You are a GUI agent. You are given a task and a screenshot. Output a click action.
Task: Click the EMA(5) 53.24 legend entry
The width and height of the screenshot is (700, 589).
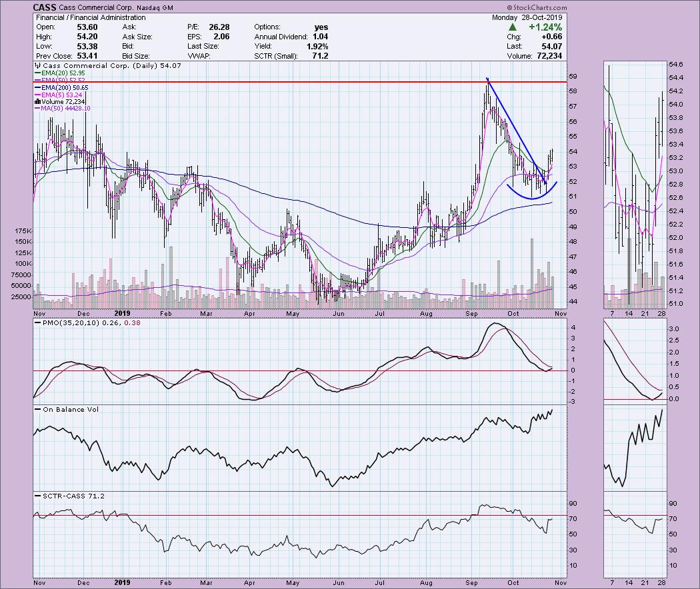[58, 95]
